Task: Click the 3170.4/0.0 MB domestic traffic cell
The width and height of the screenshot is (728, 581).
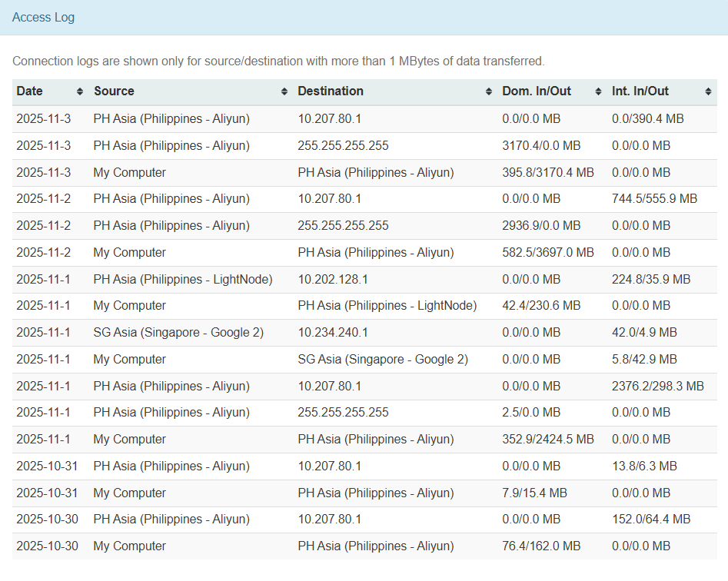Action: [x=541, y=145]
